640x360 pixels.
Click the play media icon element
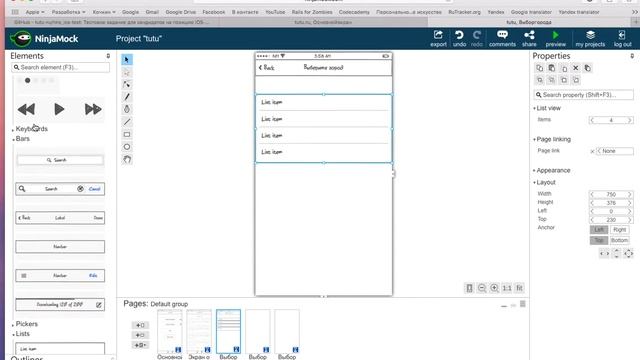click(59, 109)
